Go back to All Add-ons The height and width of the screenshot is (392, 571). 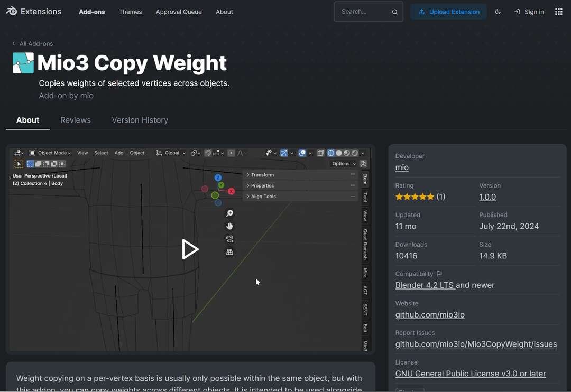(32, 44)
